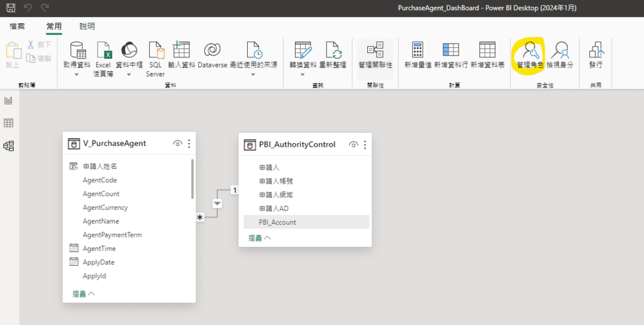
Task: Select the AgentPaymentTerm field
Action: [112, 235]
